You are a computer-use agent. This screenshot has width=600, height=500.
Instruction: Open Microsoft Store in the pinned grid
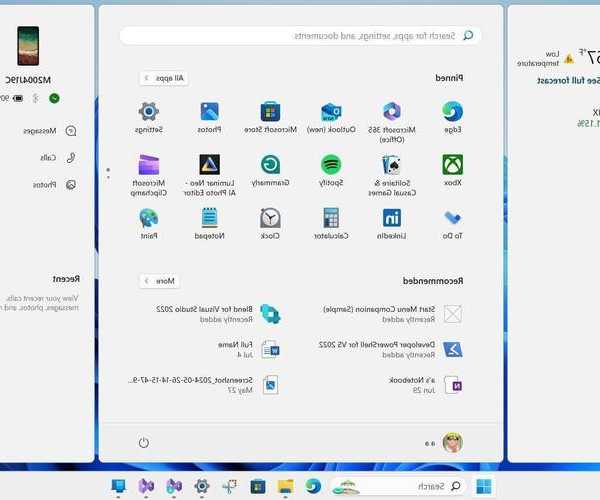pyautogui.click(x=271, y=117)
